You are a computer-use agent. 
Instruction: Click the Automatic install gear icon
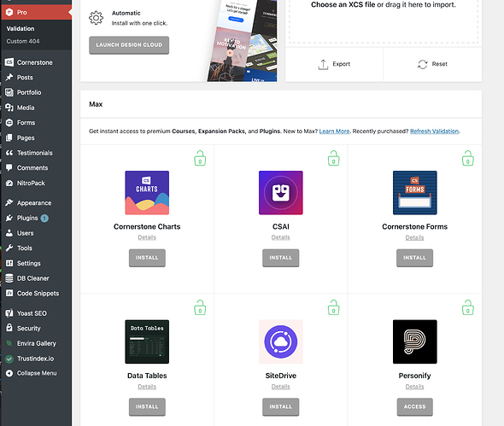coord(97,18)
